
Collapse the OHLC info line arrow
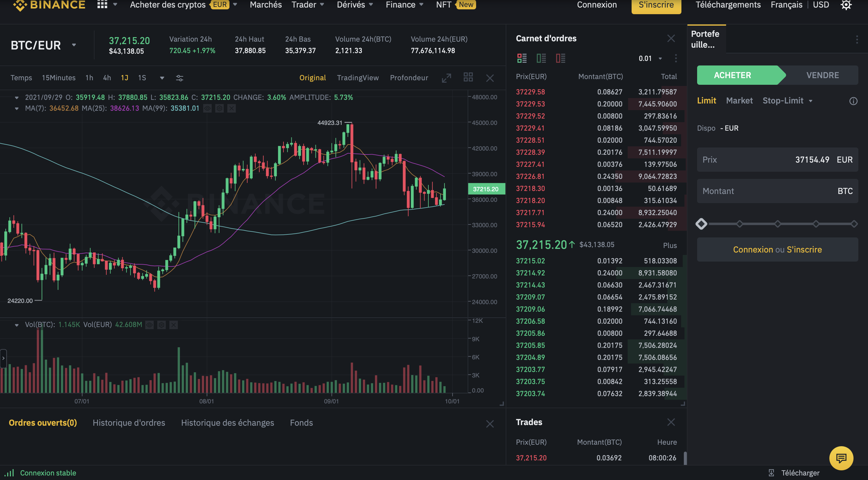click(17, 98)
